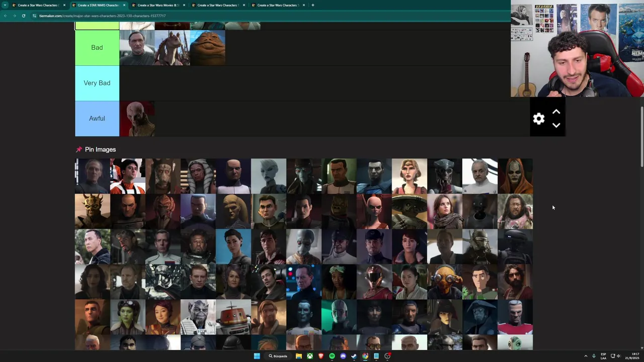Image resolution: width=644 pixels, height=362 pixels.
Task: Open File Explorer from taskbar
Action: [x=298, y=356]
